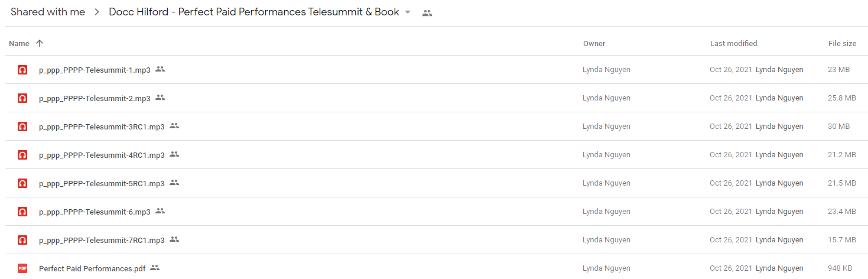868x279 pixels.
Task: Click shared folder icon next to folder title
Action: [x=427, y=13]
